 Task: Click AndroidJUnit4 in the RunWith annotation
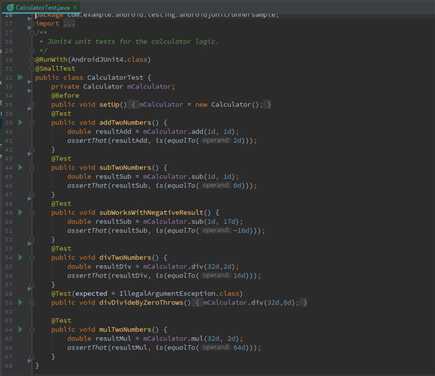tap(98, 60)
